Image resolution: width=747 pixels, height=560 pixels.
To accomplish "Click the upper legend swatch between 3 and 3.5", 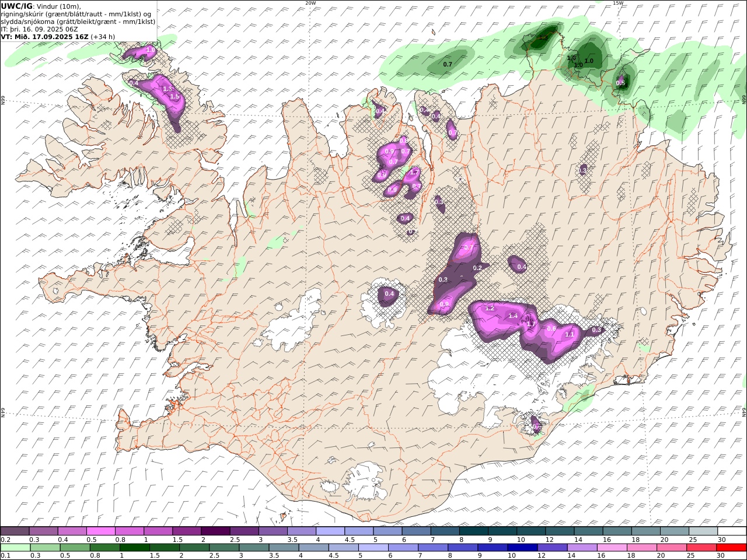I will click(273, 531).
